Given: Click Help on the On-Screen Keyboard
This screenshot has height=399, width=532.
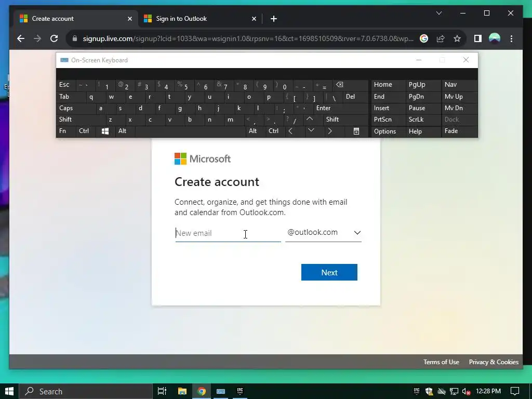Looking at the screenshot, I should [x=423, y=131].
